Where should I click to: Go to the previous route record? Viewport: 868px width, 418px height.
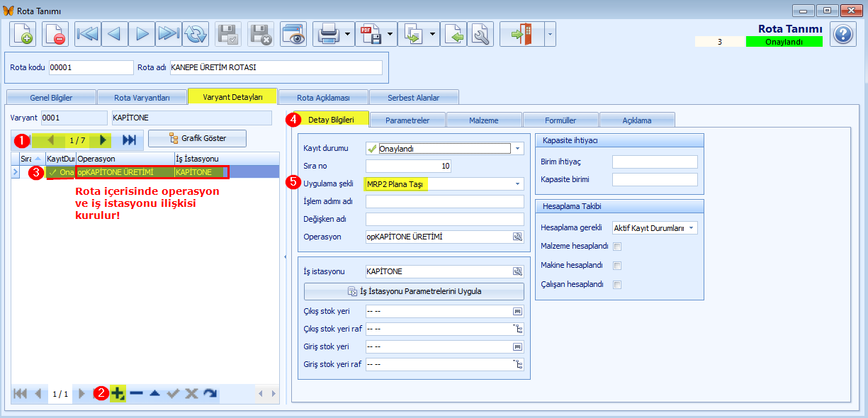coord(114,34)
